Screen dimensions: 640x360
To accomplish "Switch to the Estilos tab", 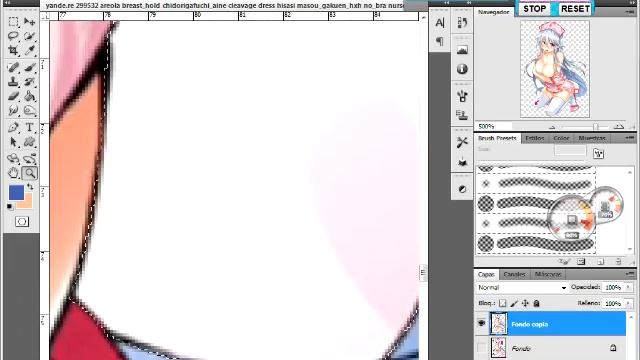I will click(535, 138).
